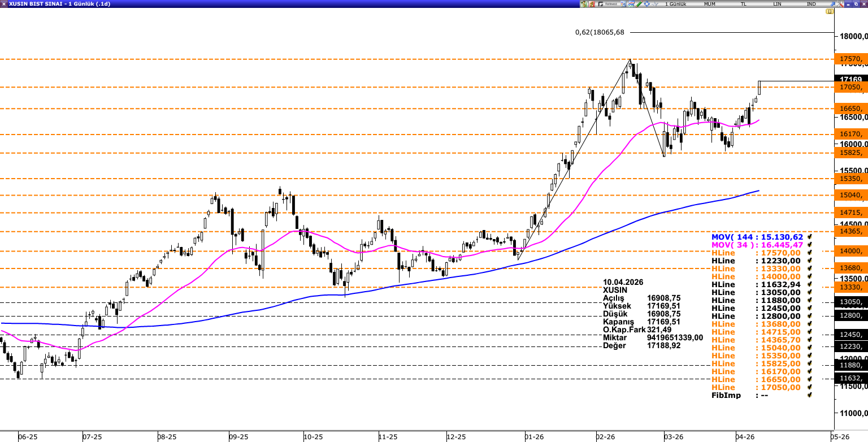Toggle the MOV(34) indicator checkmark
The width and height of the screenshot is (868, 442).
click(810, 245)
